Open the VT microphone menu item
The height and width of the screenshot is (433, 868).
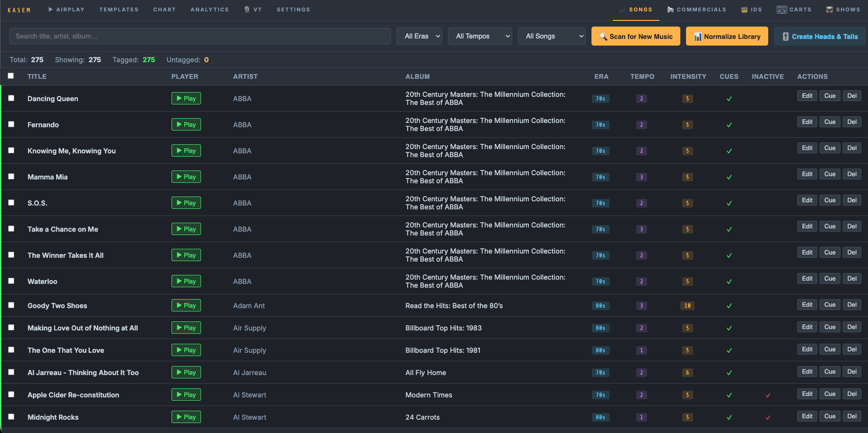pos(253,9)
